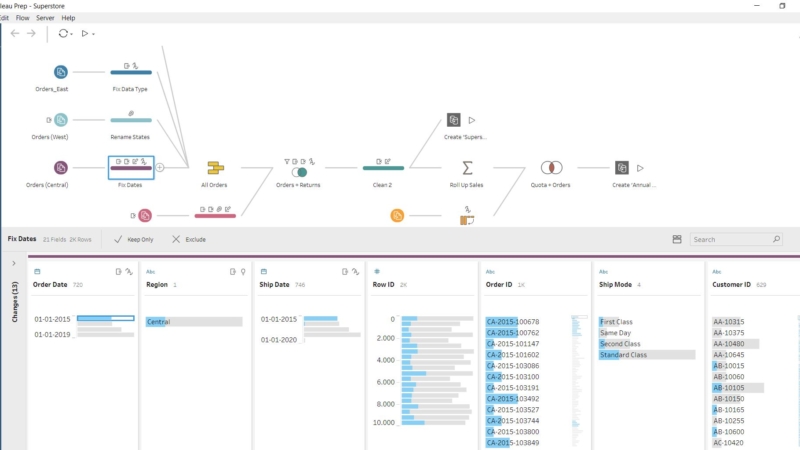Open the run flow dropdown arrow
800x450 pixels.
(x=93, y=34)
